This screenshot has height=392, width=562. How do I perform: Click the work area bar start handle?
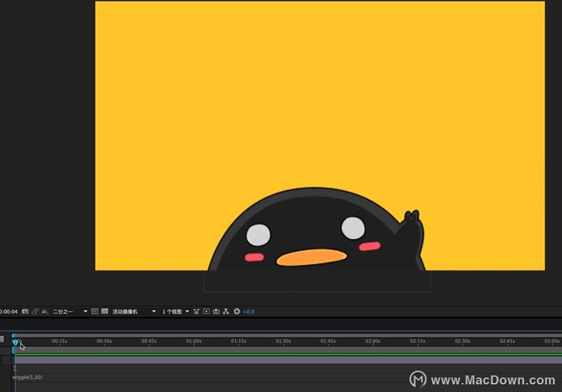click(14, 350)
